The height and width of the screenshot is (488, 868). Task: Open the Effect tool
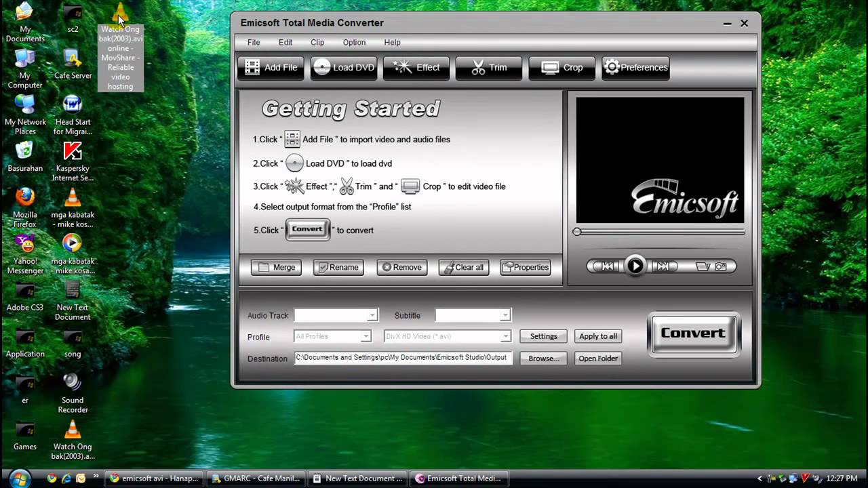coord(416,67)
